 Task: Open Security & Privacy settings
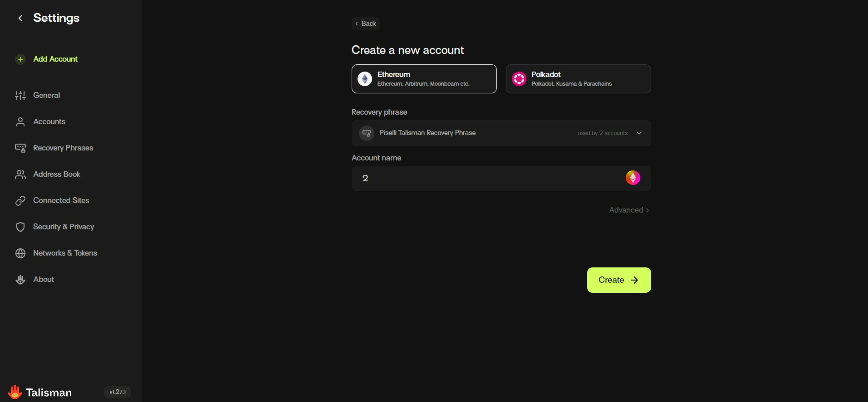click(64, 227)
